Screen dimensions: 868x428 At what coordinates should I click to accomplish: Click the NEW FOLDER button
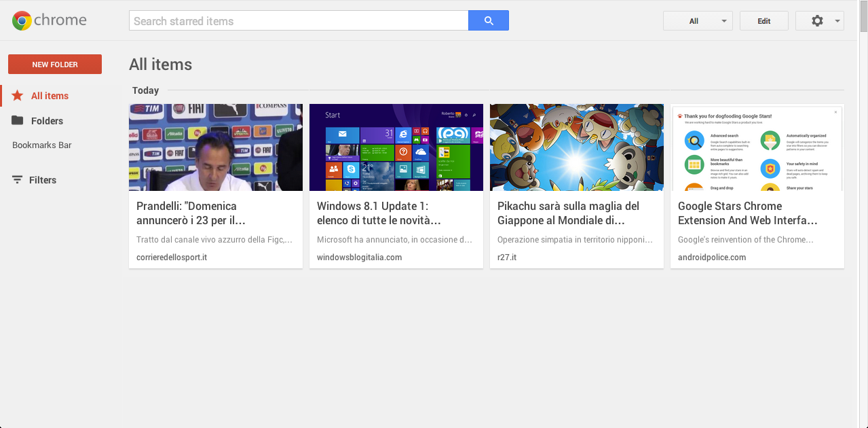[x=55, y=65]
